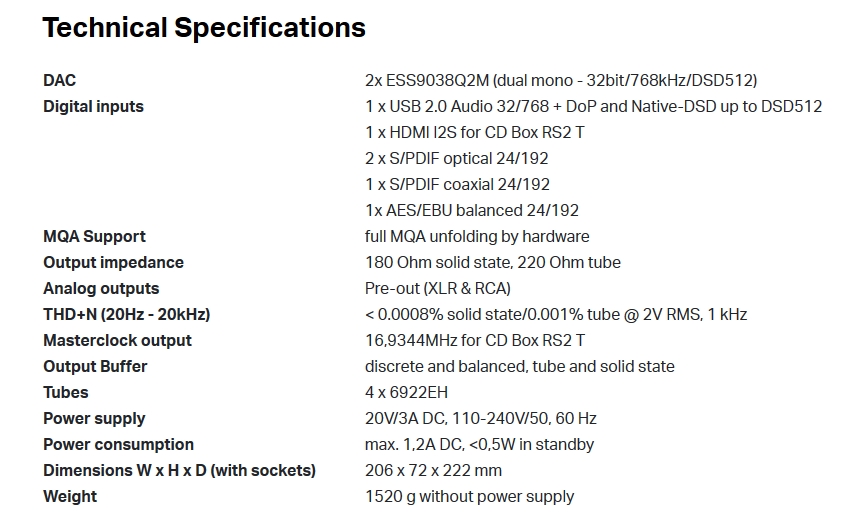Click the Output Buffer label

coord(95,366)
